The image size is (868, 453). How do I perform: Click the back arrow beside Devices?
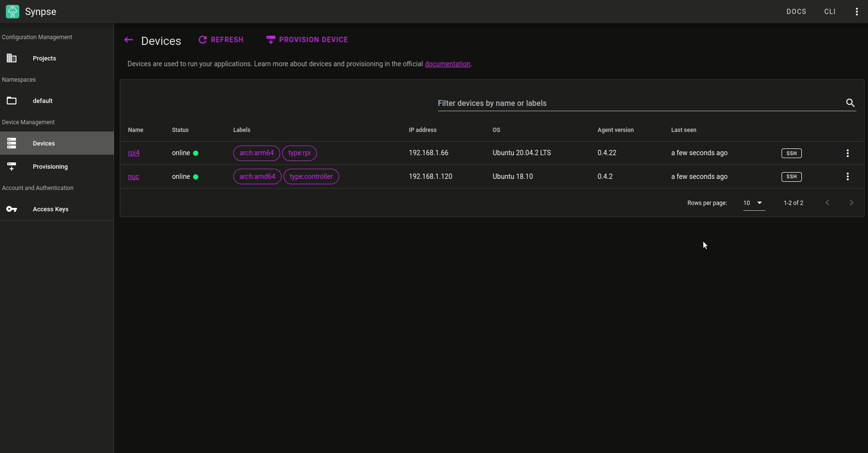tap(128, 40)
